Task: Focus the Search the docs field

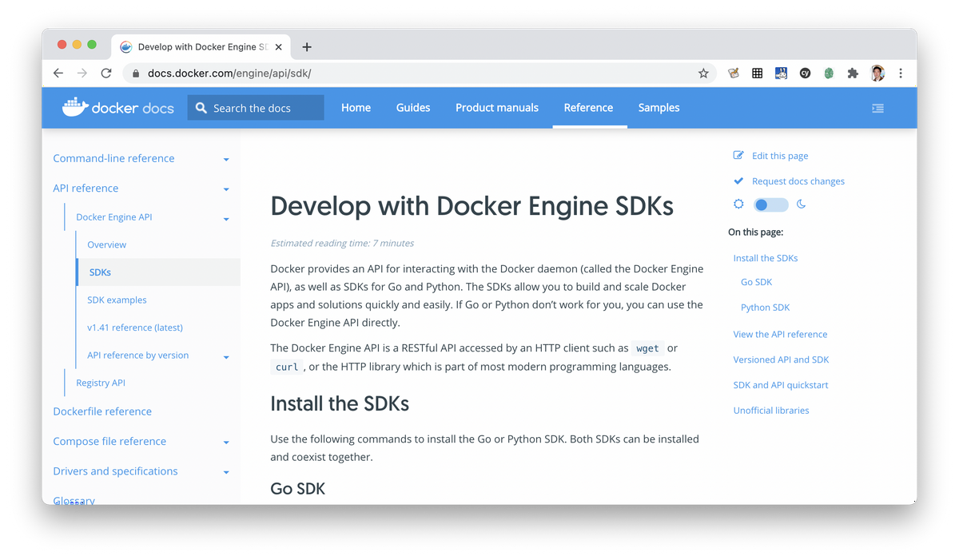Action: click(256, 108)
